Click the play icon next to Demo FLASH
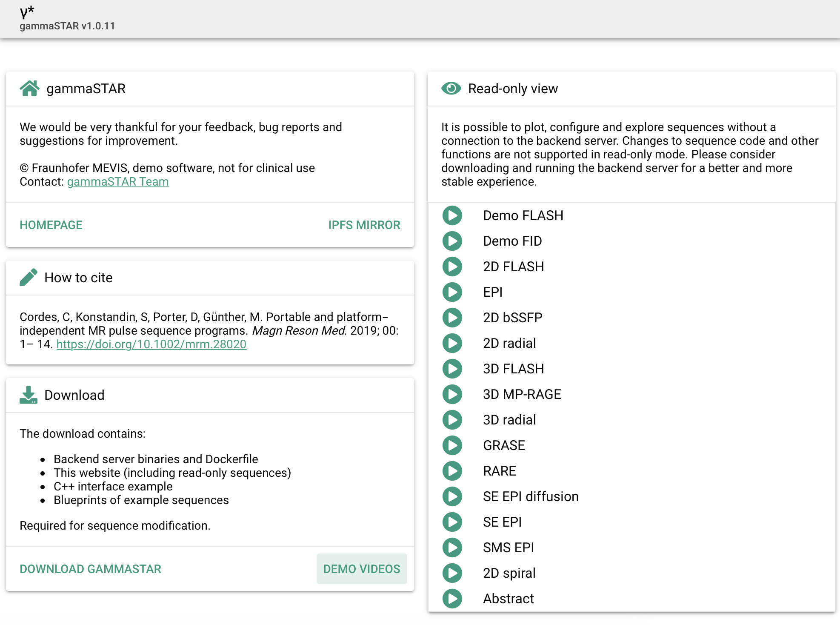Image resolution: width=840 pixels, height=625 pixels. pos(452,215)
